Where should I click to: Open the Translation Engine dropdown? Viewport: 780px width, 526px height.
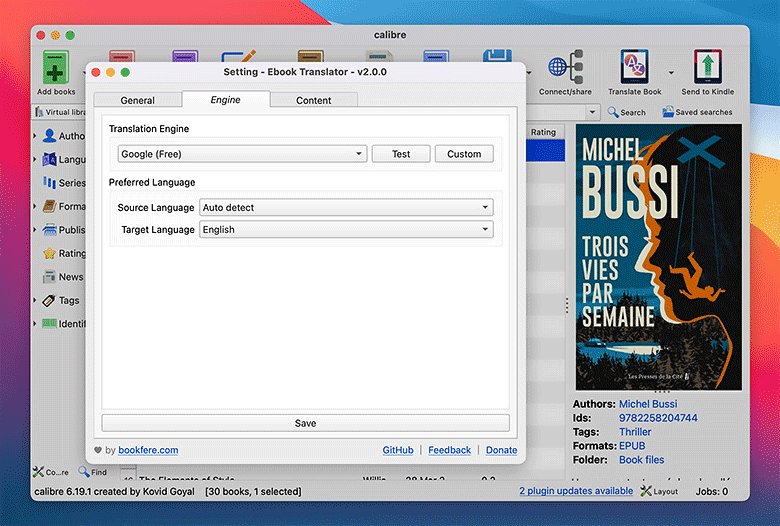pyautogui.click(x=242, y=154)
